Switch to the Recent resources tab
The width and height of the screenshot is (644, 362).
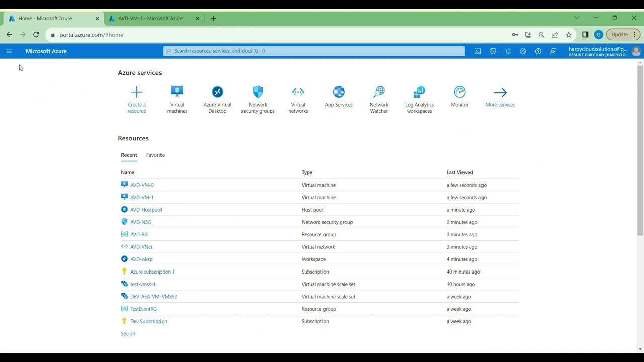129,155
